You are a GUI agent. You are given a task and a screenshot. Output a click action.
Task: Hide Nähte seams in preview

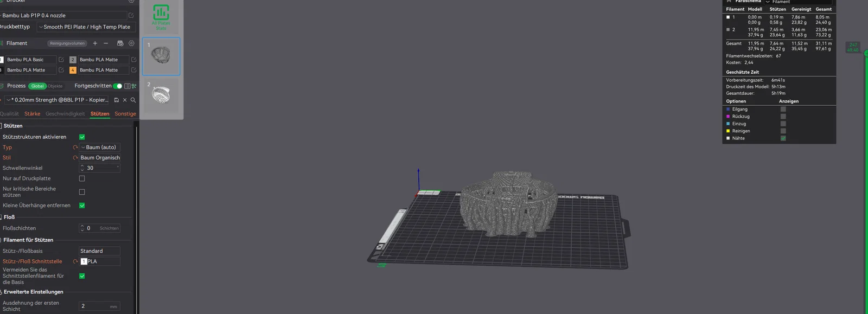(783, 138)
